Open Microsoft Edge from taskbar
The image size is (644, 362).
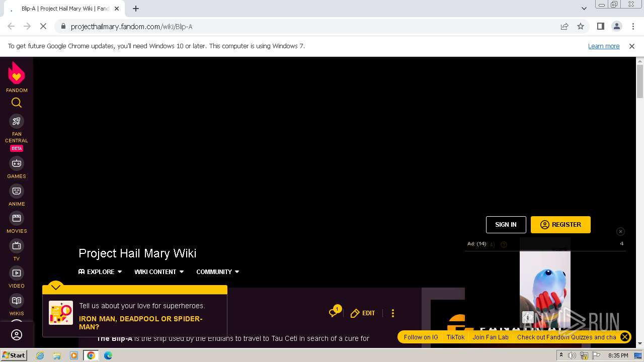(108, 355)
